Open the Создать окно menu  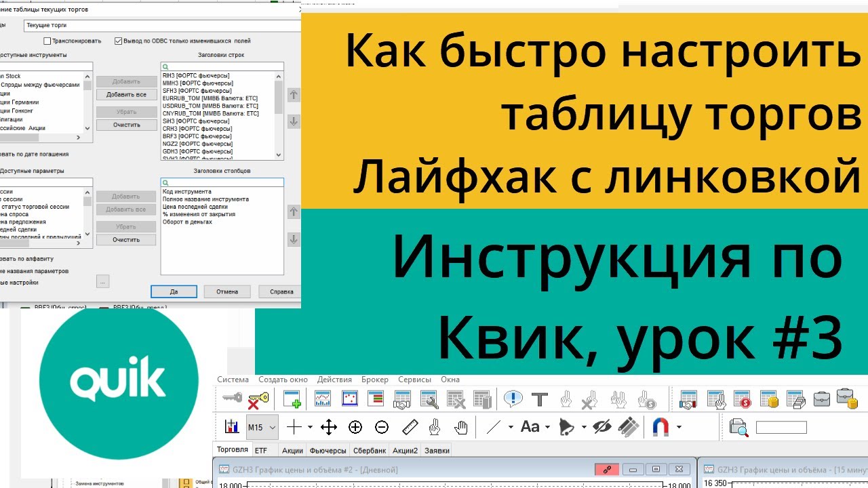[283, 380]
